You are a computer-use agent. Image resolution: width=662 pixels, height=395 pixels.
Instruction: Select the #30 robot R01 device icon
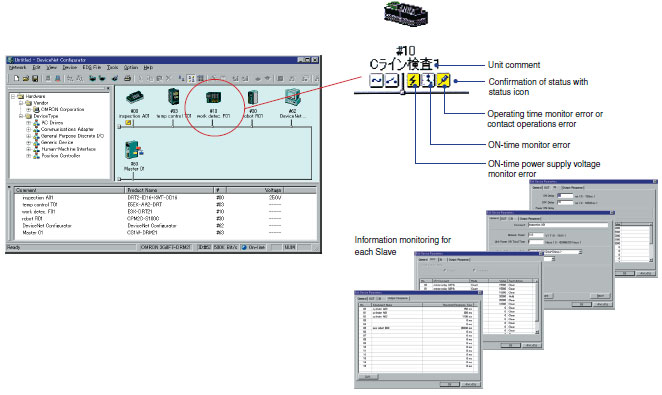(x=252, y=97)
